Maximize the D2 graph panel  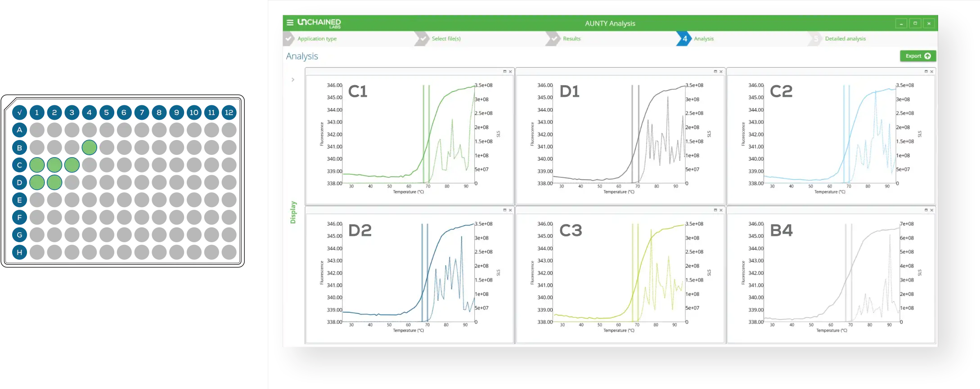tap(504, 210)
